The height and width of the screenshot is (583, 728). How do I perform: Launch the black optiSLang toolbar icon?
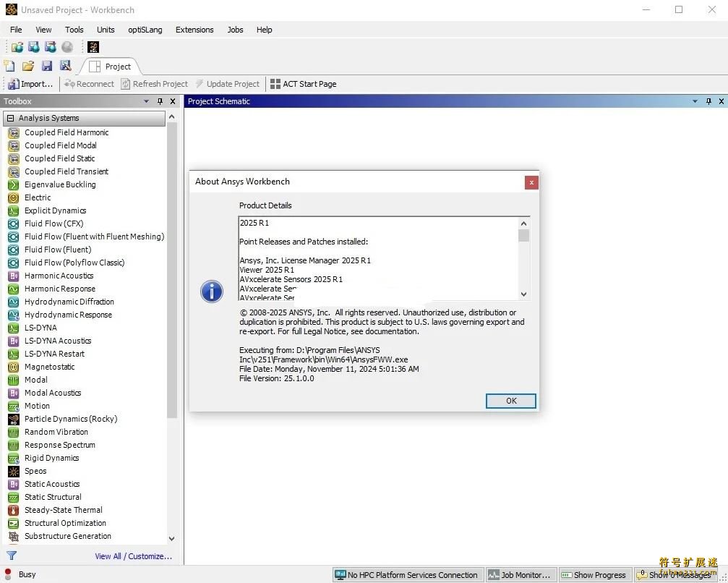93,47
